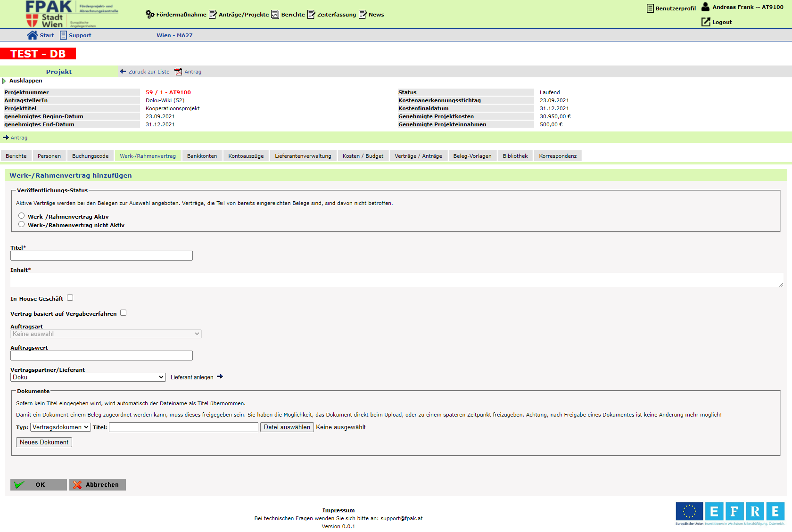Click the Start home icon
The width and height of the screenshot is (792, 532).
[x=32, y=35]
